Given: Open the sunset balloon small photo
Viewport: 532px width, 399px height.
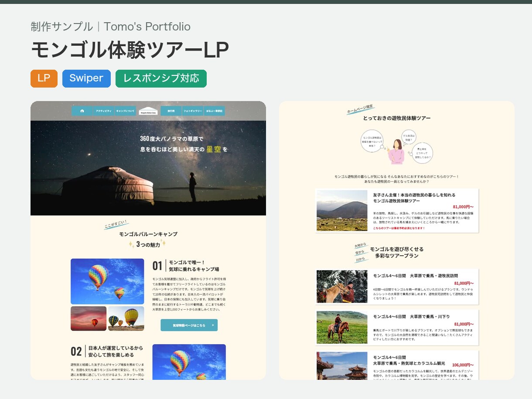Looking at the screenshot, I should point(89,318).
